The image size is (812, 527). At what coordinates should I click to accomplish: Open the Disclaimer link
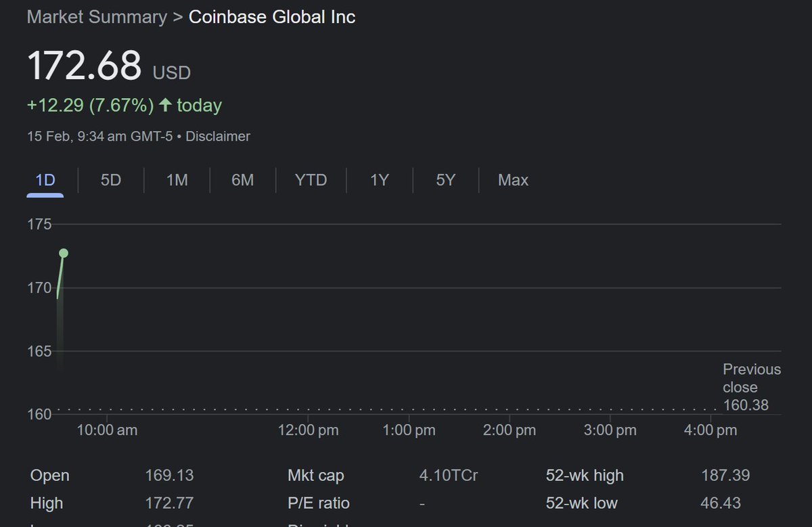pos(218,136)
